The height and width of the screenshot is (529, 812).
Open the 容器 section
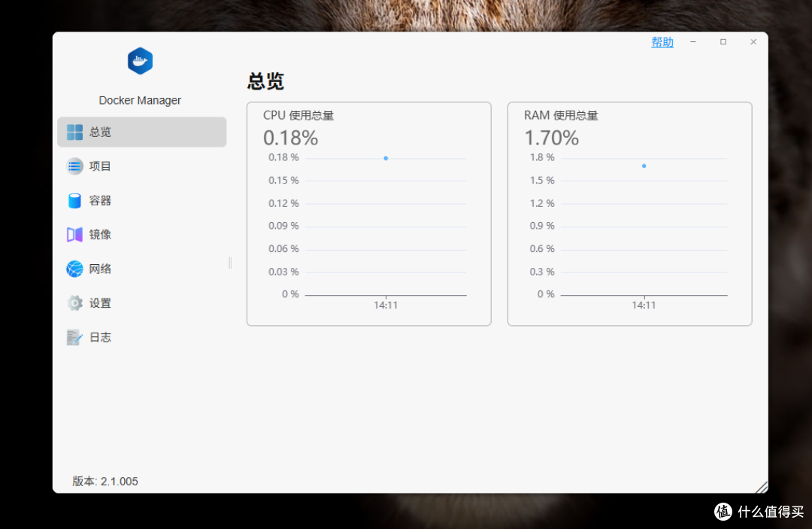click(x=142, y=200)
